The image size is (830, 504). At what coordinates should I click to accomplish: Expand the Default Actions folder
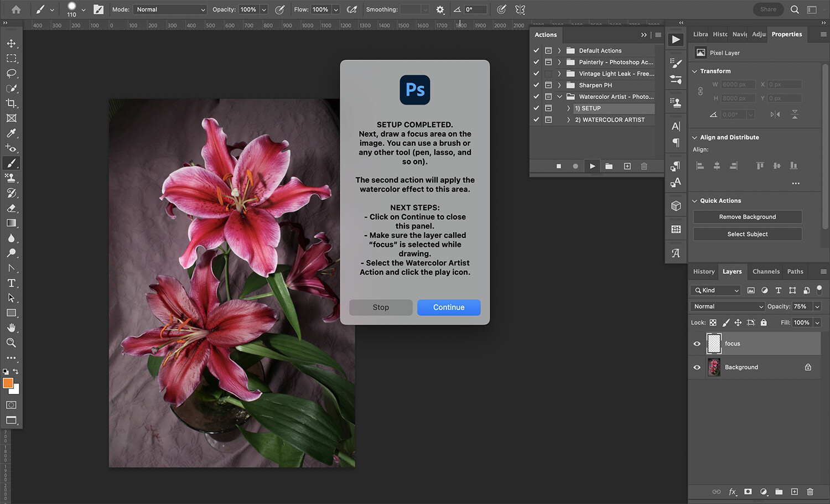point(559,50)
